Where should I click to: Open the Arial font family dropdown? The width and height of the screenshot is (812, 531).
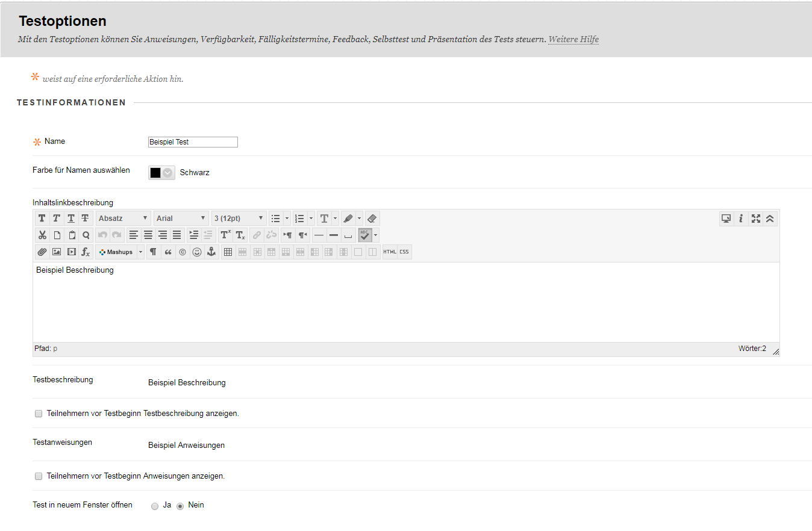tap(181, 219)
